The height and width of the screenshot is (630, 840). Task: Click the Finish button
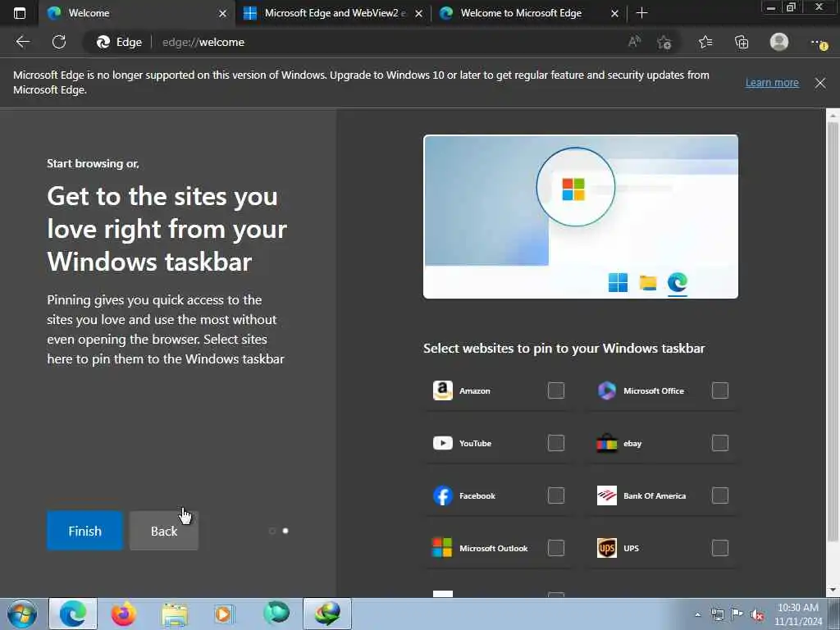coord(84,531)
